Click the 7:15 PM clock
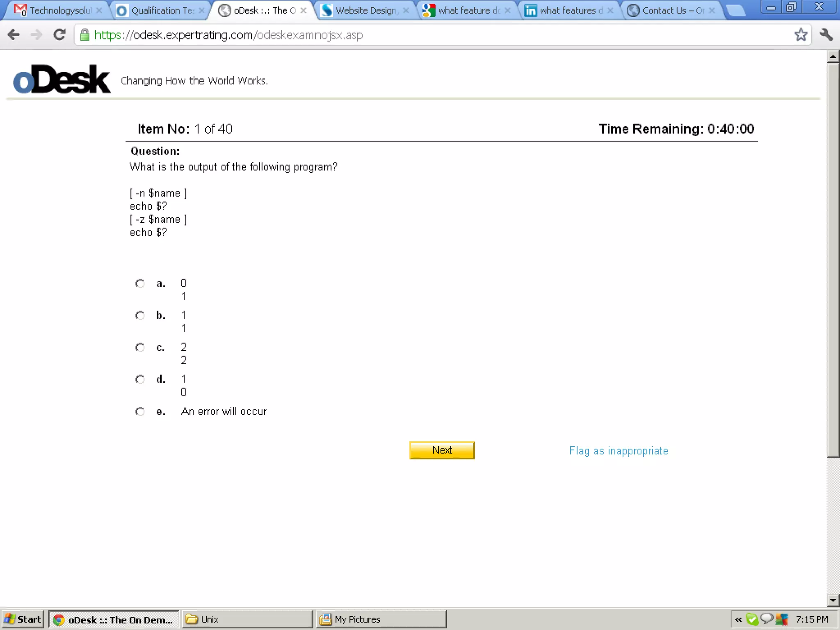Image resolution: width=840 pixels, height=630 pixels. point(812,619)
